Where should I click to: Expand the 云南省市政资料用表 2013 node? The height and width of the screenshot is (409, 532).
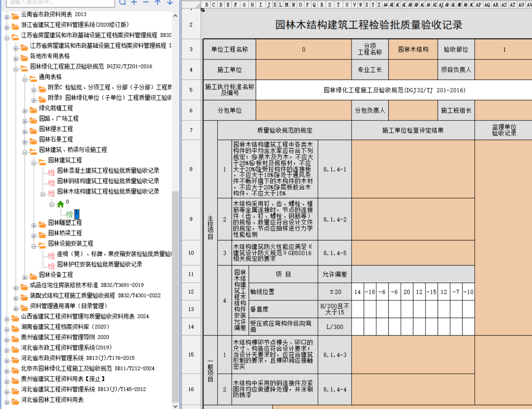7,17
